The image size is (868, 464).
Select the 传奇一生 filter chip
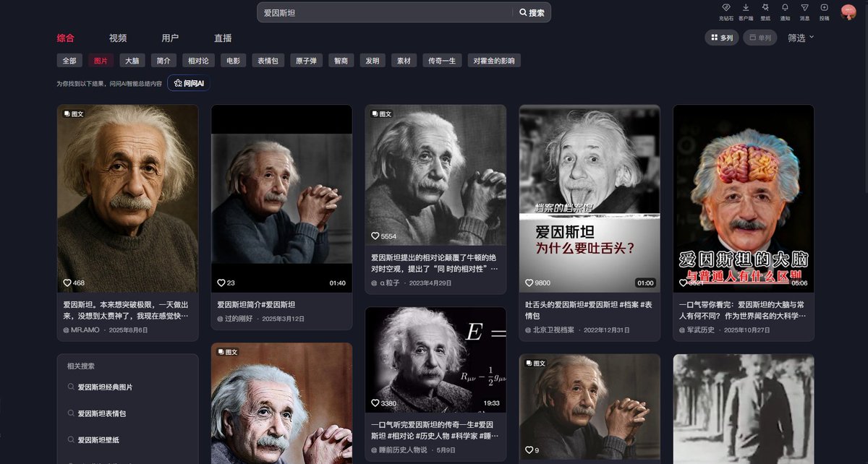pyautogui.click(x=442, y=61)
